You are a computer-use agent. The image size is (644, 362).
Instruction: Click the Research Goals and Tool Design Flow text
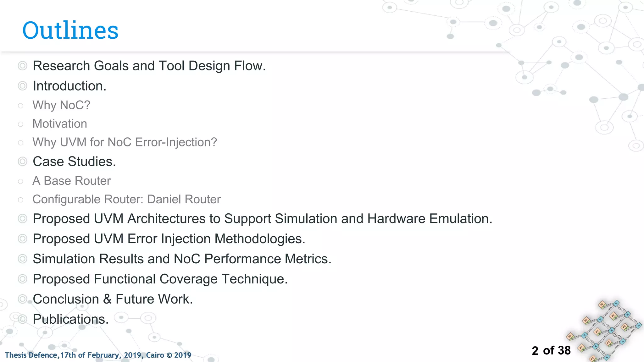[149, 66]
